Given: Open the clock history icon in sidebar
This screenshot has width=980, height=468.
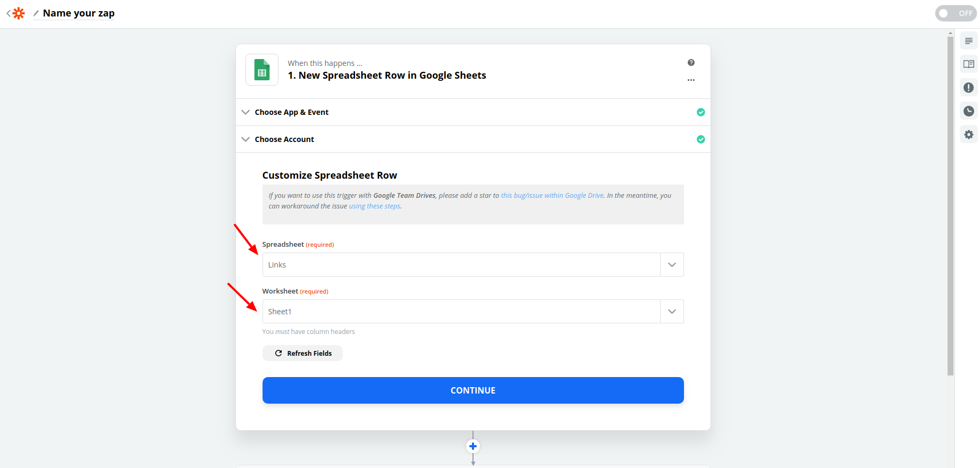Looking at the screenshot, I should coord(969,111).
